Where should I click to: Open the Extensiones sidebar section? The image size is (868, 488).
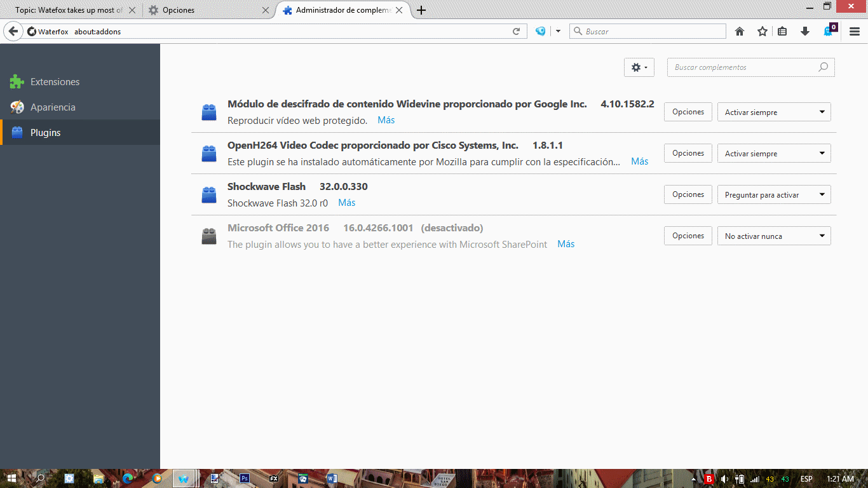click(x=80, y=82)
